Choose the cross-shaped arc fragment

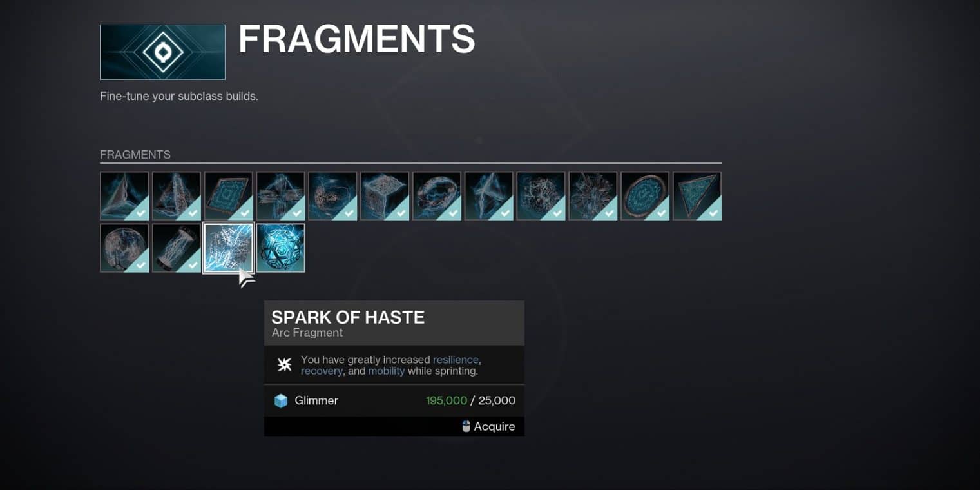click(x=280, y=195)
